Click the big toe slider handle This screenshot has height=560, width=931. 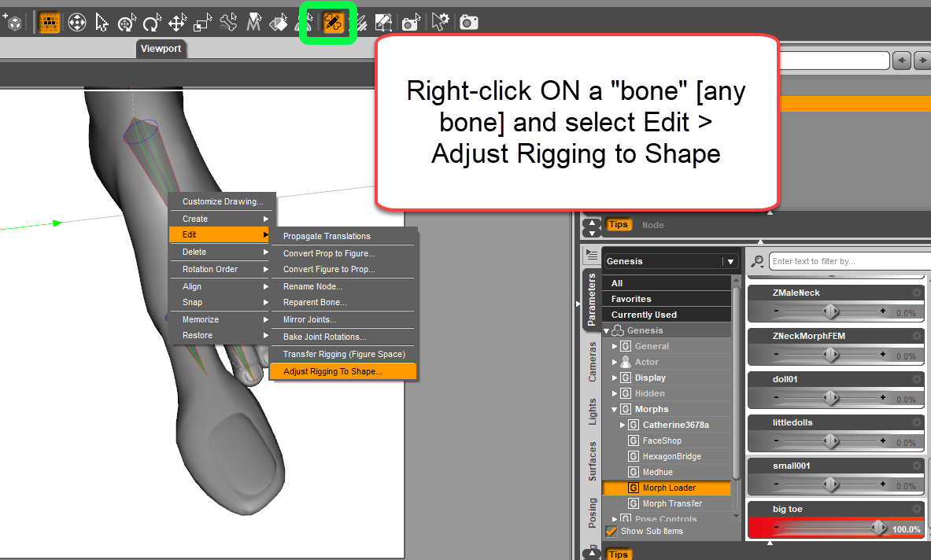tap(879, 528)
